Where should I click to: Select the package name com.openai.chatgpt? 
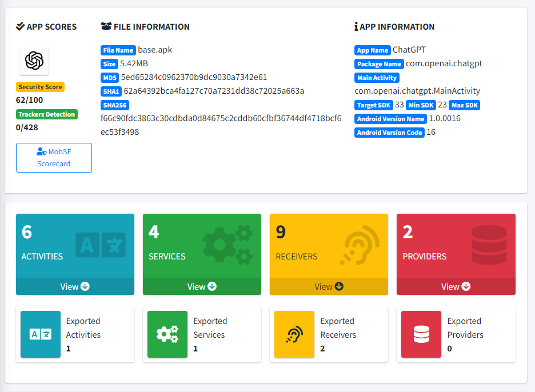coord(444,63)
